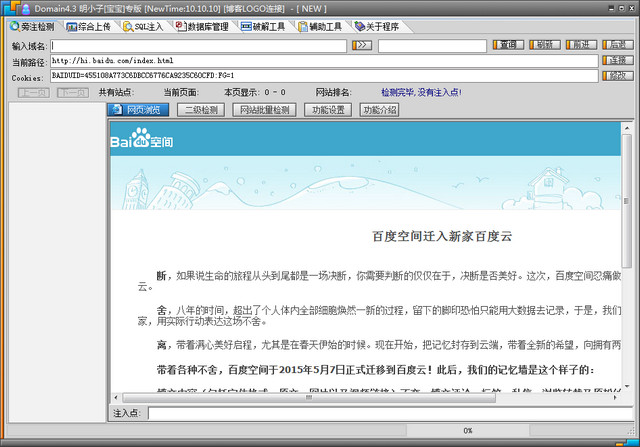The height and width of the screenshot is (447, 640).
Task: Click the 关于程序 tab icon
Action: coord(360,26)
